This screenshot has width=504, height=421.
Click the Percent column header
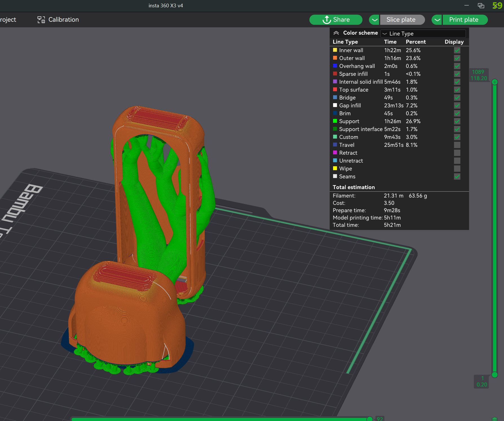416,42
